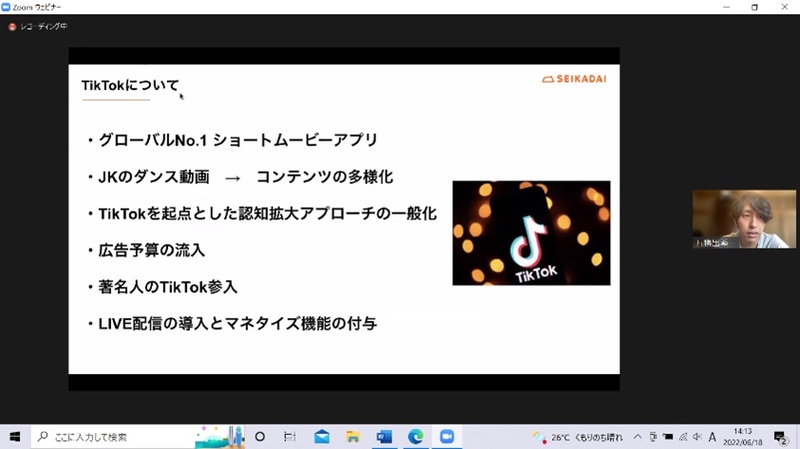This screenshot has width=800, height=449.
Task: Open network status tray icon
Action: [683, 437]
